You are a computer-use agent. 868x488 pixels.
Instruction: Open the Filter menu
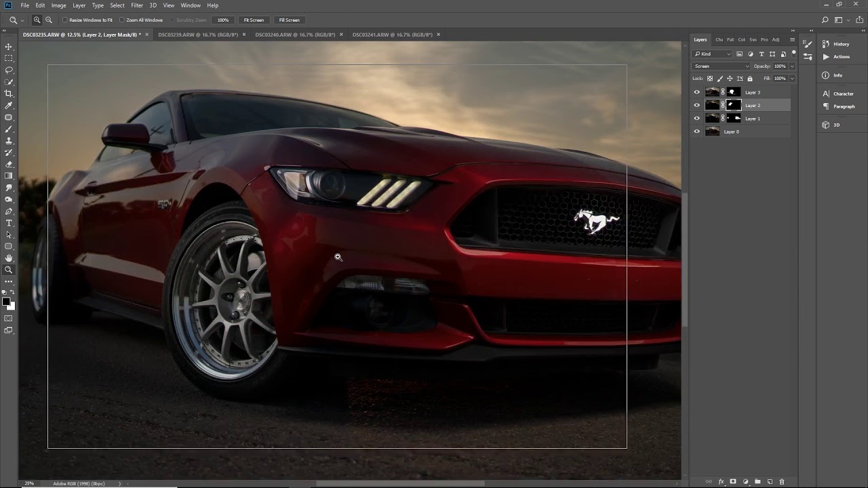pos(137,5)
